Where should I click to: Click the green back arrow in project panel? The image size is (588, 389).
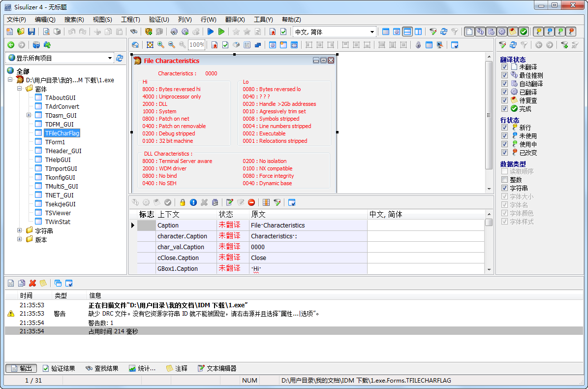point(11,45)
